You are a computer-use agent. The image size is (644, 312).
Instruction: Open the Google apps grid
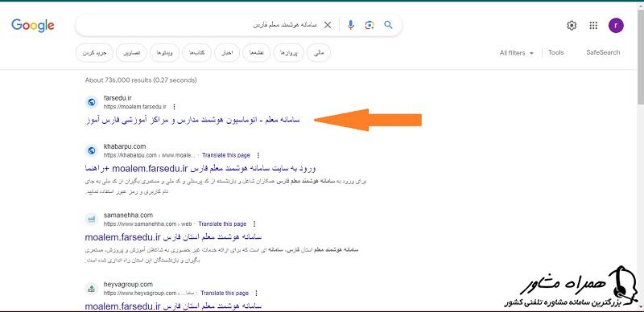point(593,26)
